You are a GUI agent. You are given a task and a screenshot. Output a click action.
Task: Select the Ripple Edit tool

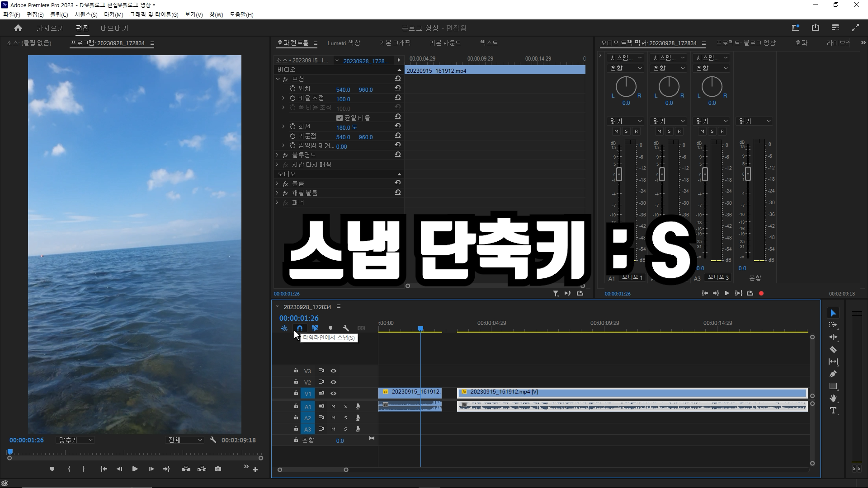tap(834, 337)
